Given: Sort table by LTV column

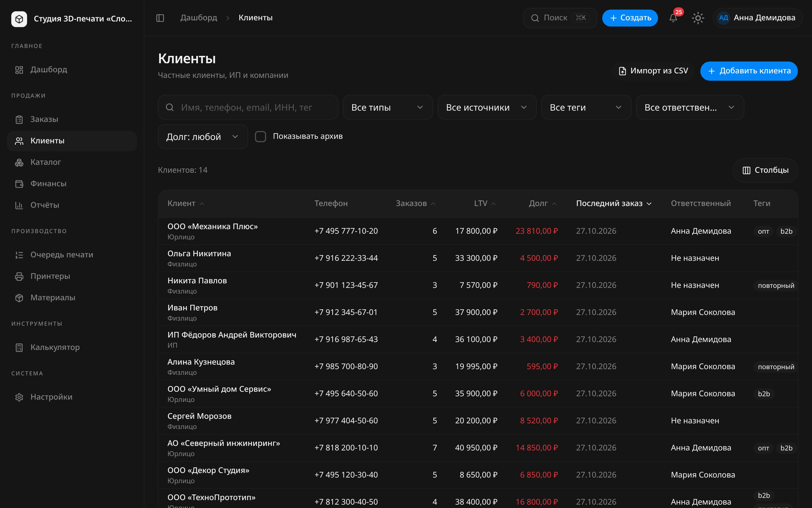Looking at the screenshot, I should tap(485, 203).
